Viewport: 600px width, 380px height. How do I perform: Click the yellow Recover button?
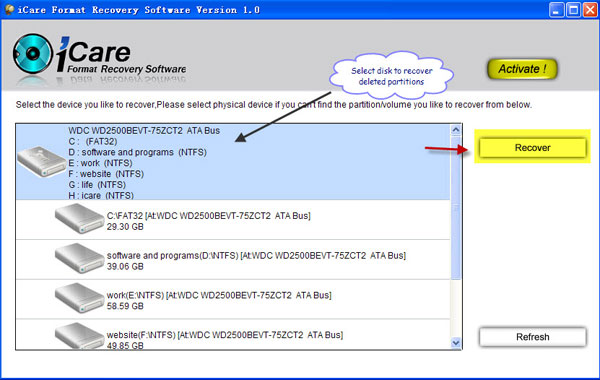(532, 148)
